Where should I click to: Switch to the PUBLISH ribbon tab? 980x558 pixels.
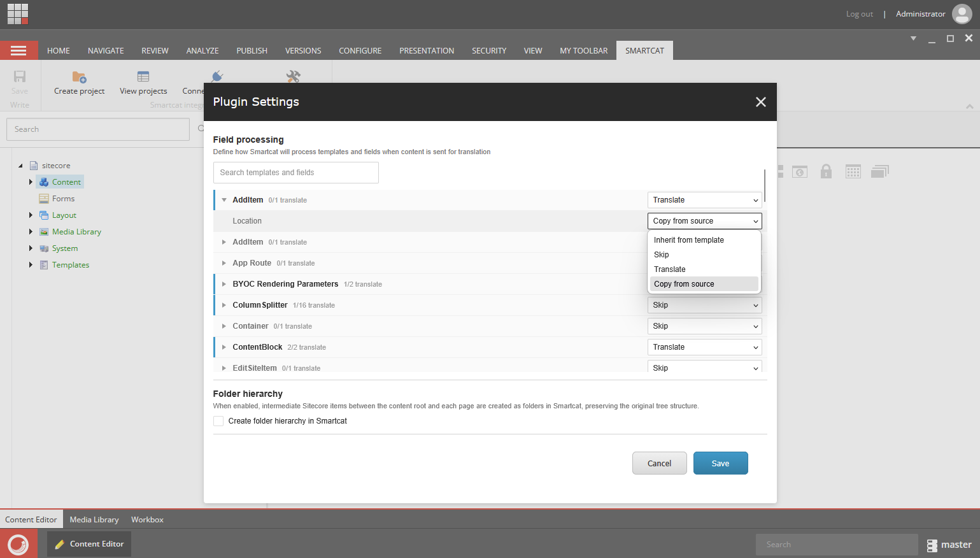click(x=252, y=51)
